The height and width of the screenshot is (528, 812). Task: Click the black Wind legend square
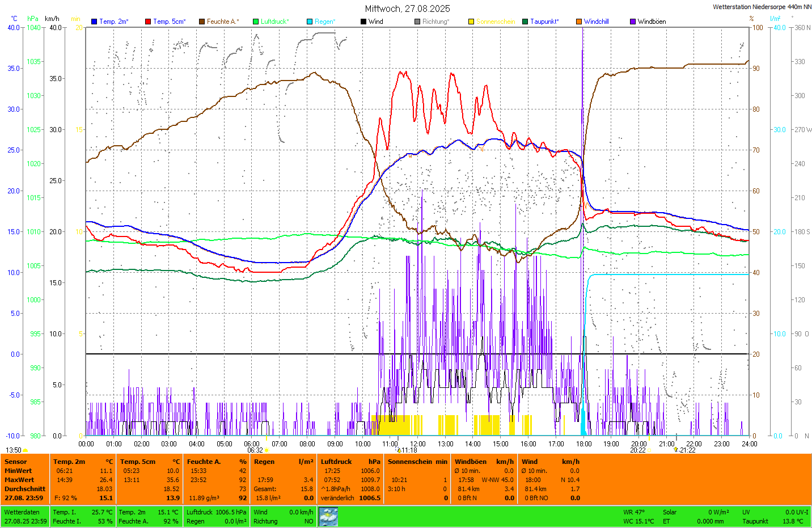[x=363, y=22]
